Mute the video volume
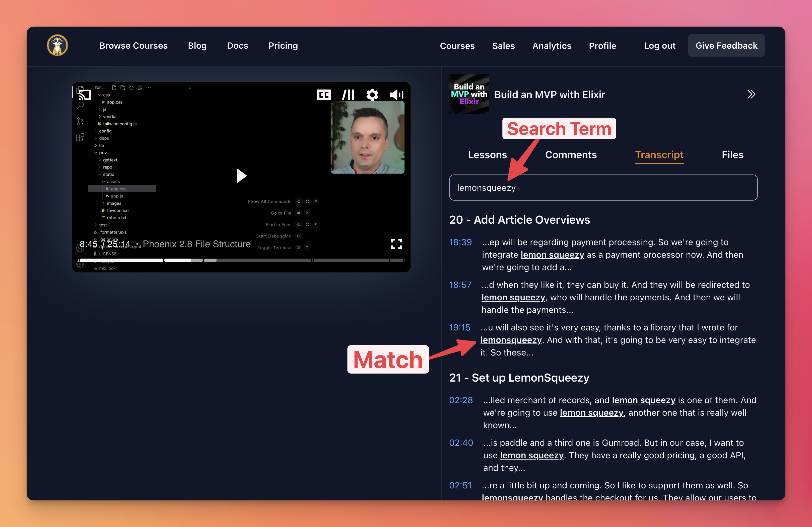The height and width of the screenshot is (527, 812). point(396,95)
